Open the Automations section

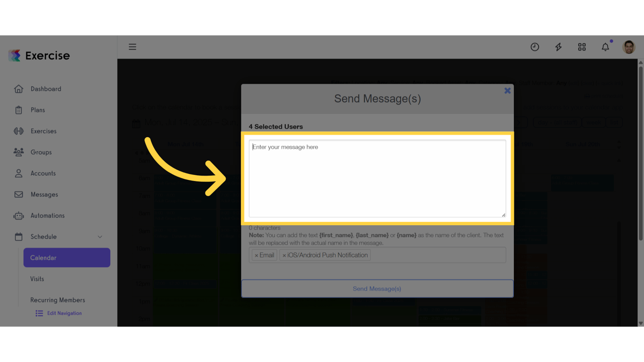click(48, 215)
